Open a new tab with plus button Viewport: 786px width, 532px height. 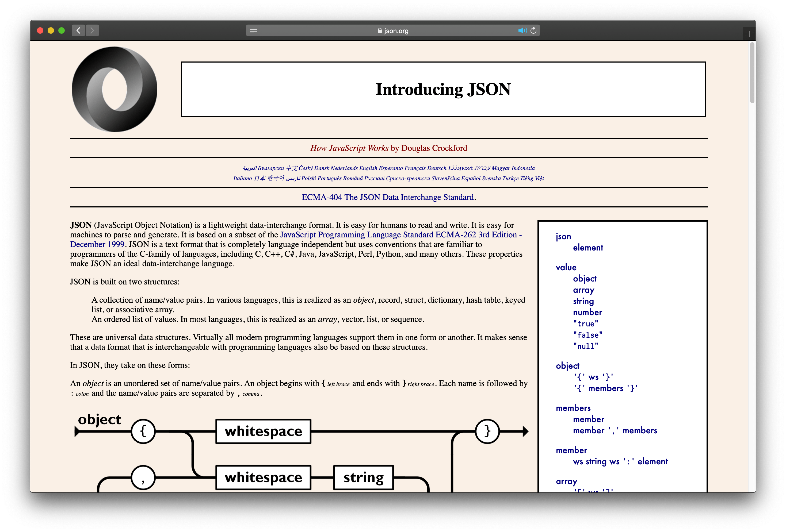pyautogui.click(x=749, y=34)
